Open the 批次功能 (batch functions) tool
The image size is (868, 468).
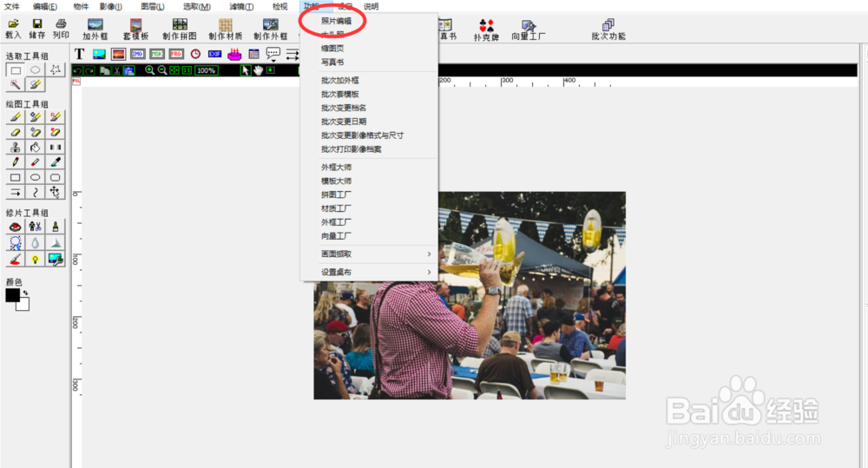[x=608, y=30]
